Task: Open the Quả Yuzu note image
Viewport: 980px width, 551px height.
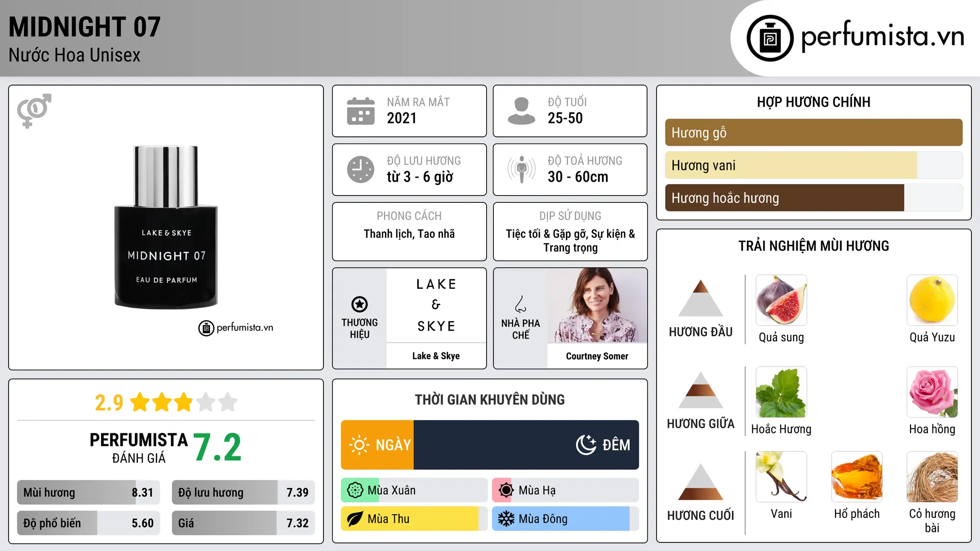Action: [932, 300]
